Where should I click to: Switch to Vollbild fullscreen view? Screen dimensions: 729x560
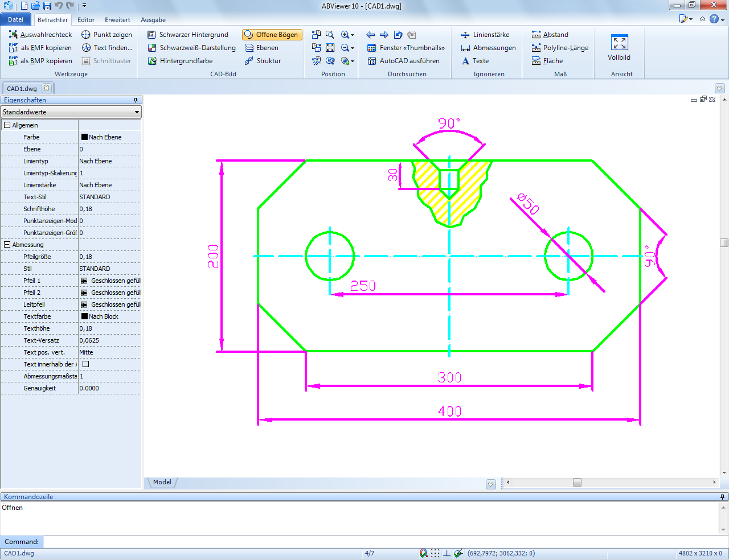coord(619,48)
